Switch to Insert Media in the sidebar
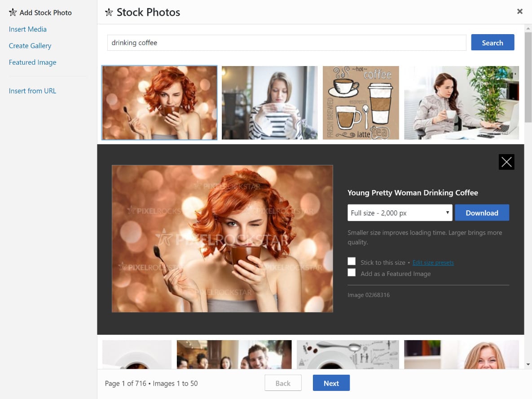Screen dimensions: 532x399 [27, 29]
